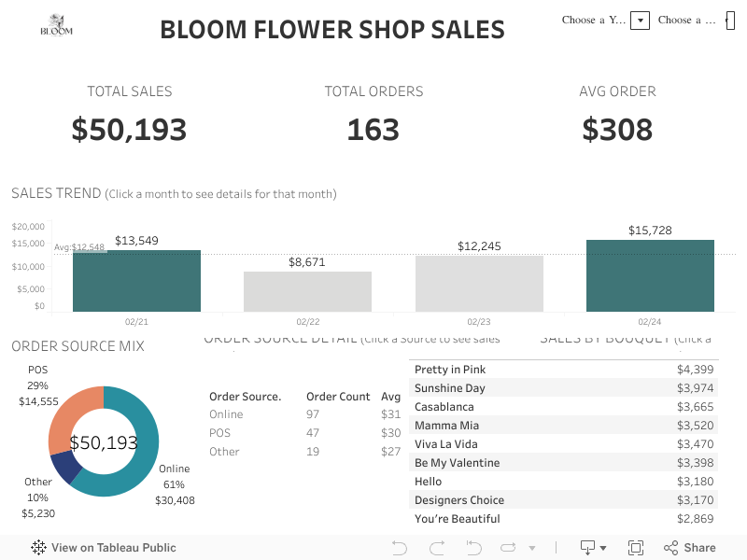Click the Share button
The width and height of the screenshot is (747, 560).
pyautogui.click(x=689, y=548)
